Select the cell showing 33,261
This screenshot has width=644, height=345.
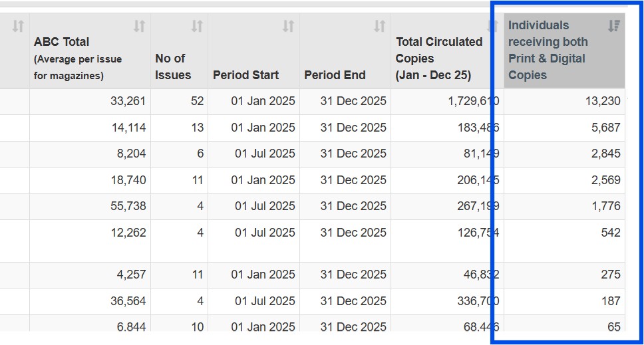click(129, 101)
